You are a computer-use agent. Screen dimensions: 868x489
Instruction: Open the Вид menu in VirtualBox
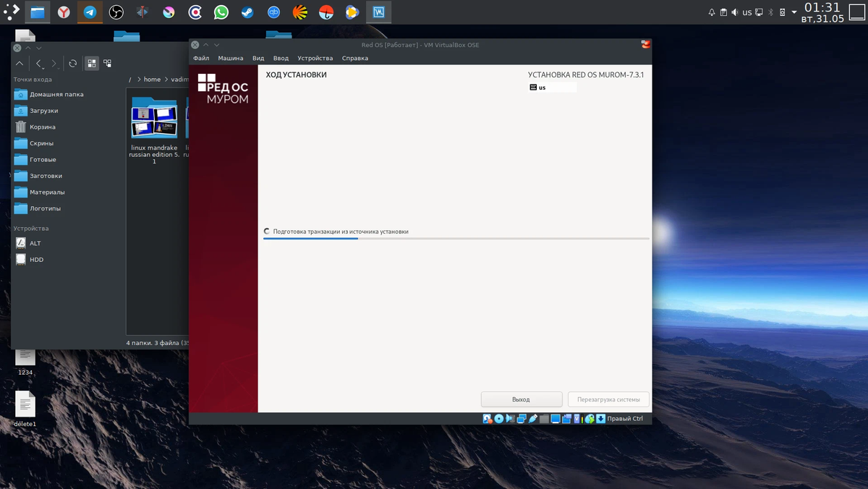tap(258, 58)
